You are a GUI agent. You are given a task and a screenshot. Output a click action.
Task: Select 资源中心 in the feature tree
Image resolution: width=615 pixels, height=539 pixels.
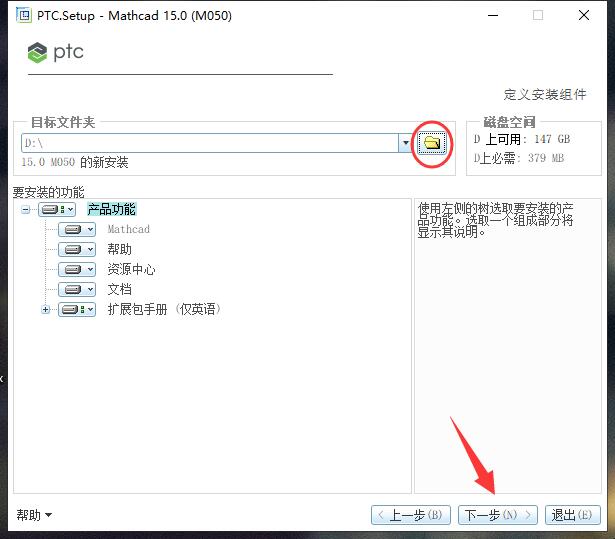click(x=131, y=269)
